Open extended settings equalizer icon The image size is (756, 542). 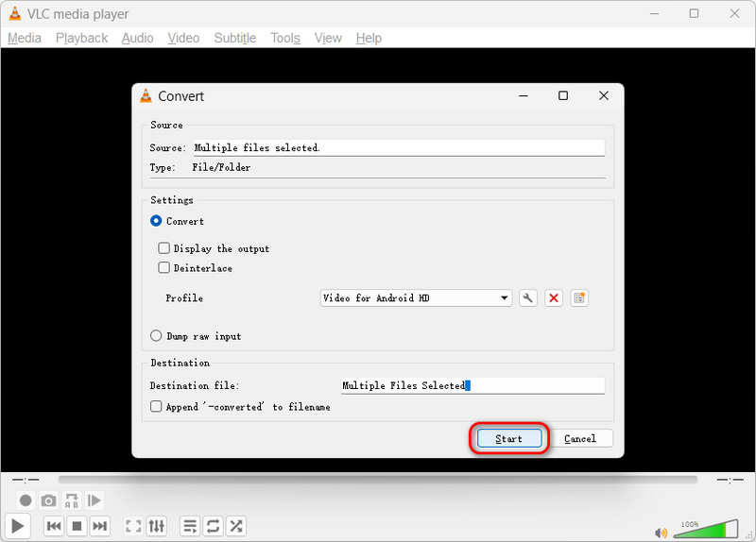(x=157, y=526)
